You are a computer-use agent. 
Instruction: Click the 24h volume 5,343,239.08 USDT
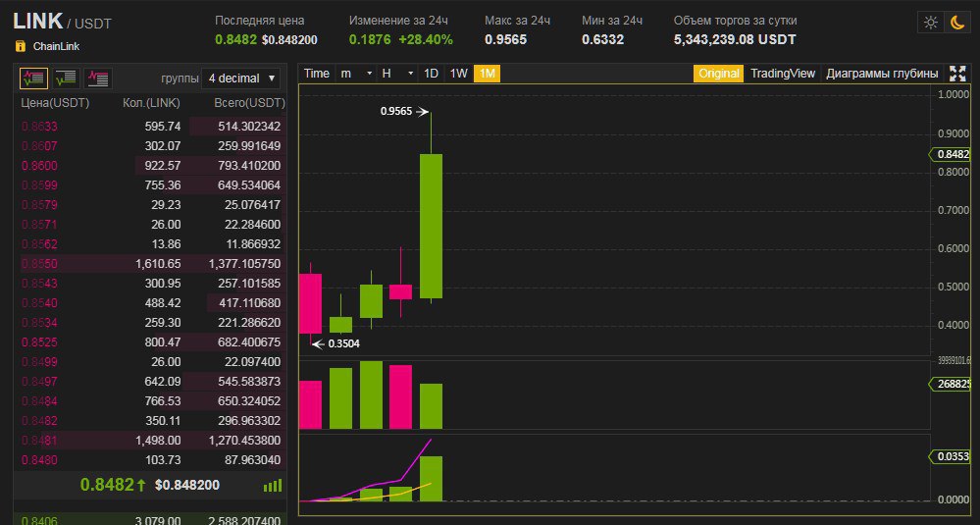(735, 40)
